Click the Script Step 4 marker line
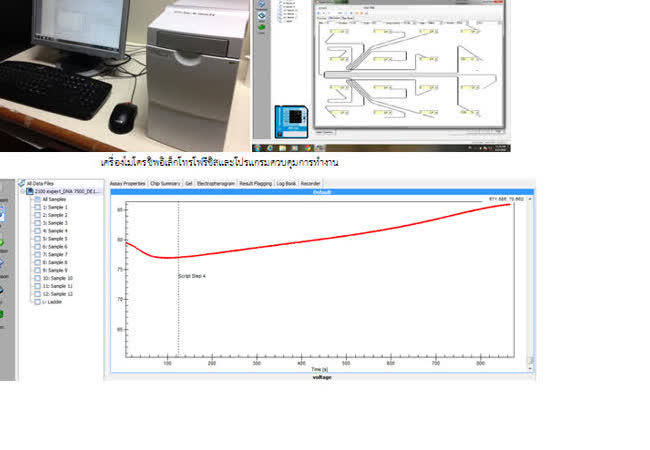The height and width of the screenshot is (450, 650). tap(179, 278)
